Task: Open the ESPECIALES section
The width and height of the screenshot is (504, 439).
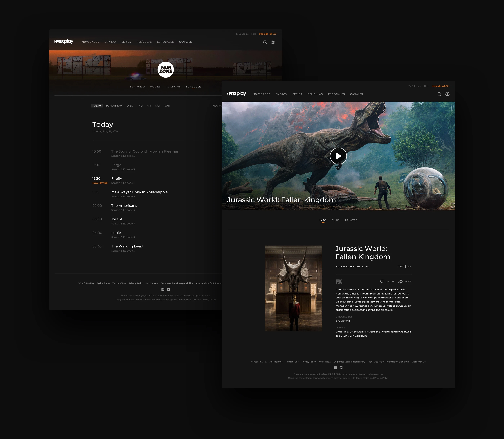Action: 336,94
